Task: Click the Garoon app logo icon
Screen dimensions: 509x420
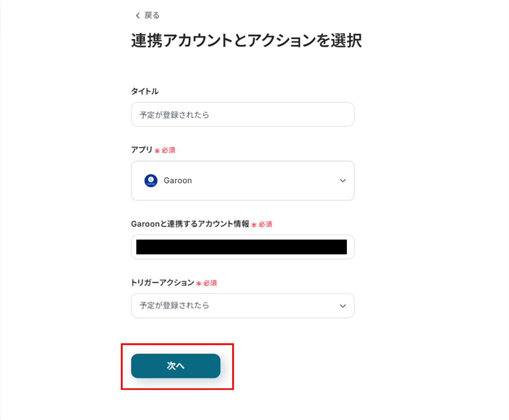Action: pos(151,181)
